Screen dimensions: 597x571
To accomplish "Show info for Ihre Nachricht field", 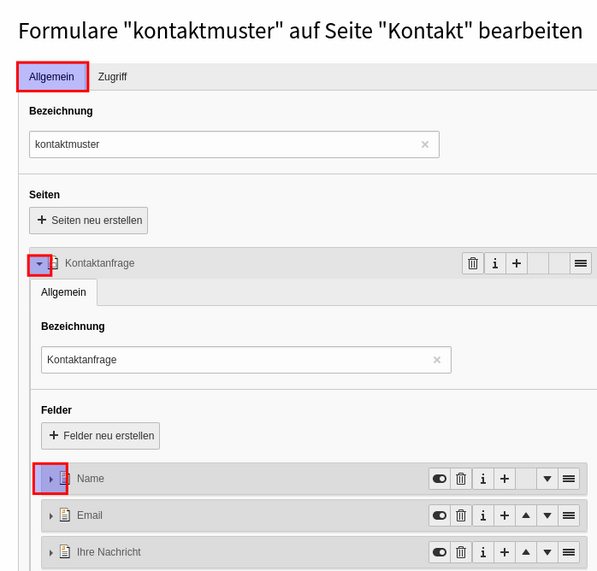I will tap(483, 552).
